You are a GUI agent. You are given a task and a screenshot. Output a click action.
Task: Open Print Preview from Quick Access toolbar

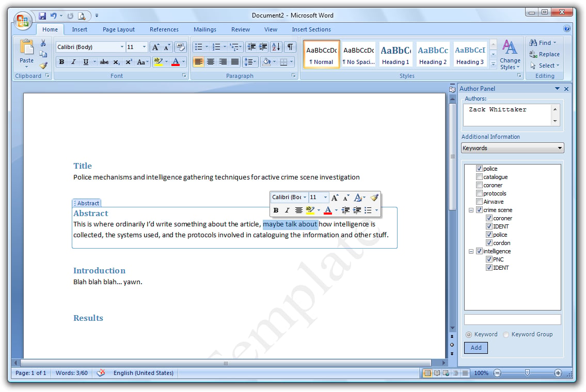(x=82, y=15)
